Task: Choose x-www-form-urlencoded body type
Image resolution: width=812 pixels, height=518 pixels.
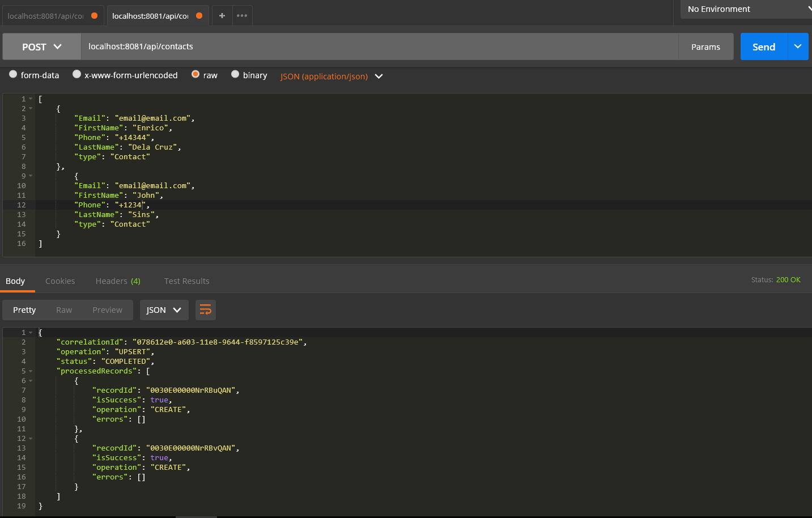Action: pos(77,74)
